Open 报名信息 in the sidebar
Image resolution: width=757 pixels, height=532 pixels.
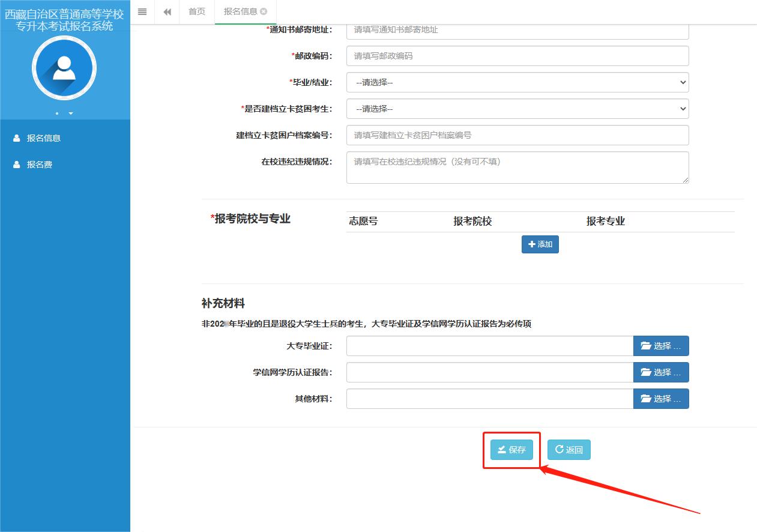click(43, 138)
